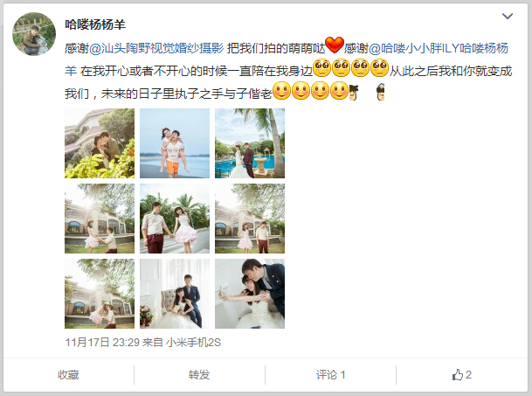This screenshot has width=532, height=396.
Task: Open the couple holding hands on road photo
Action: point(175,219)
